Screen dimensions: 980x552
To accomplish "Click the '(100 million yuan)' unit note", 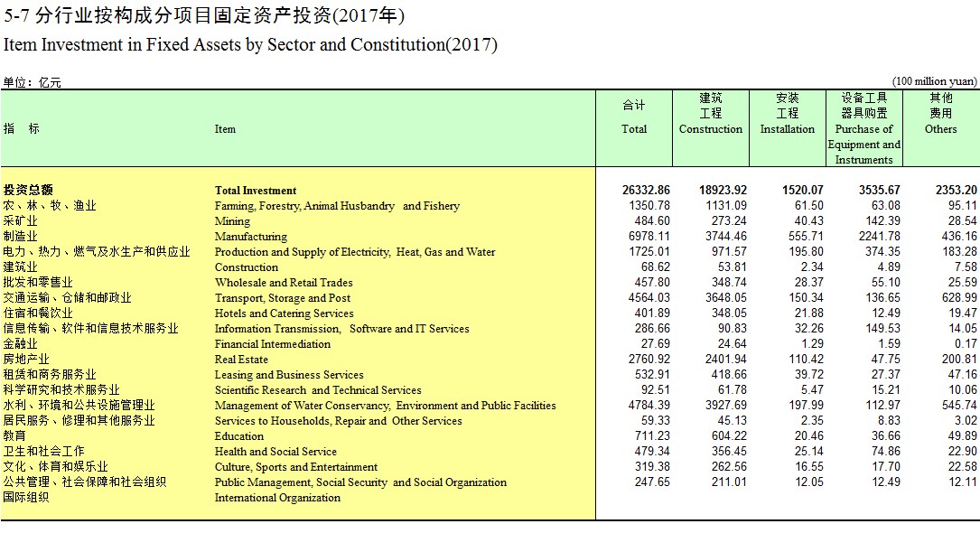I will coord(934,81).
